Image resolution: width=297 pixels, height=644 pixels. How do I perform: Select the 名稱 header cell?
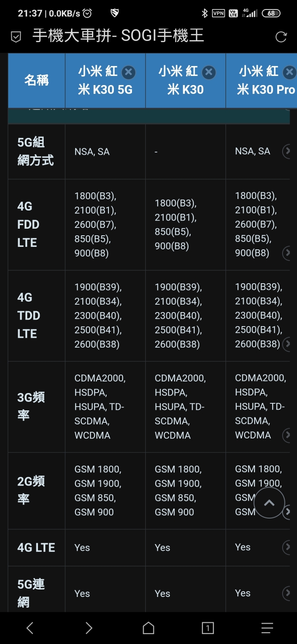point(37,80)
